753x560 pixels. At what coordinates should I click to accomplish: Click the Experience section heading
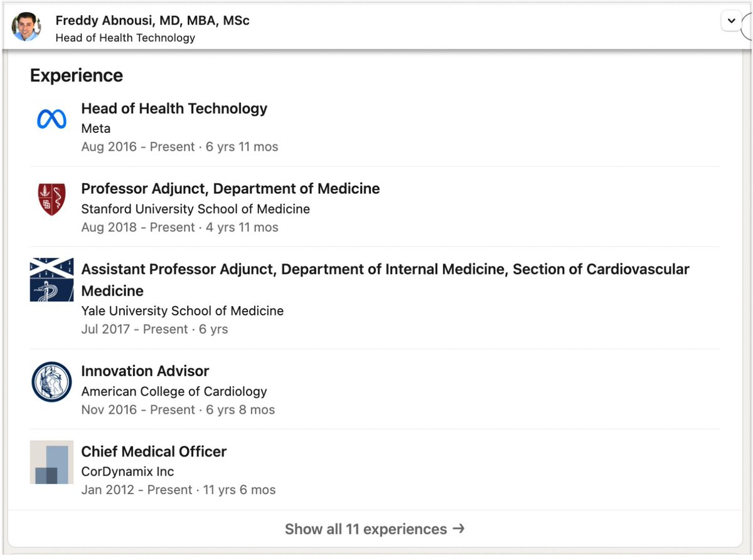coord(77,75)
